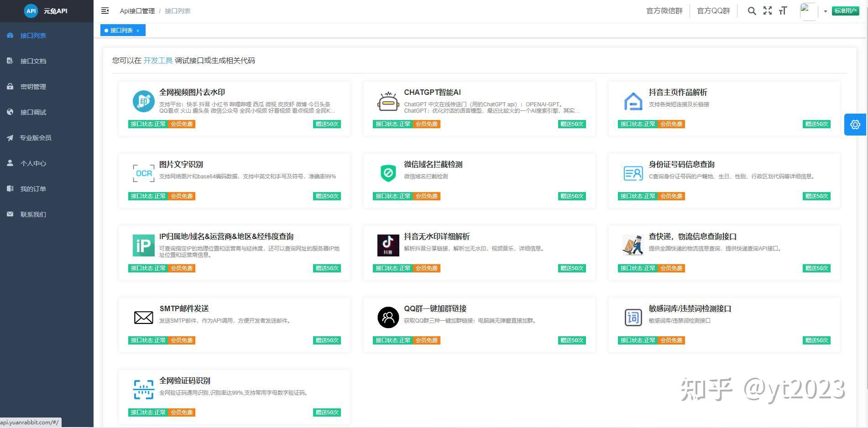
Task: Open the search magnifier icon
Action: [752, 11]
